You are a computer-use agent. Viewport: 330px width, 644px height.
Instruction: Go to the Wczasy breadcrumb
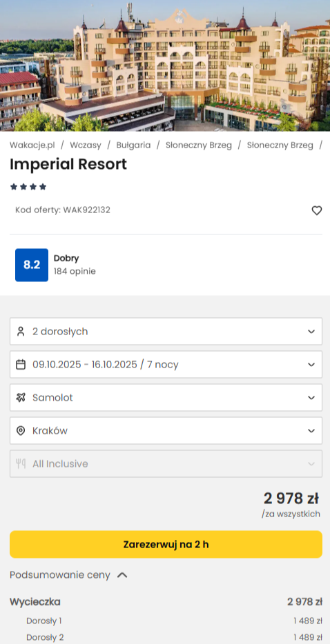[x=86, y=145]
